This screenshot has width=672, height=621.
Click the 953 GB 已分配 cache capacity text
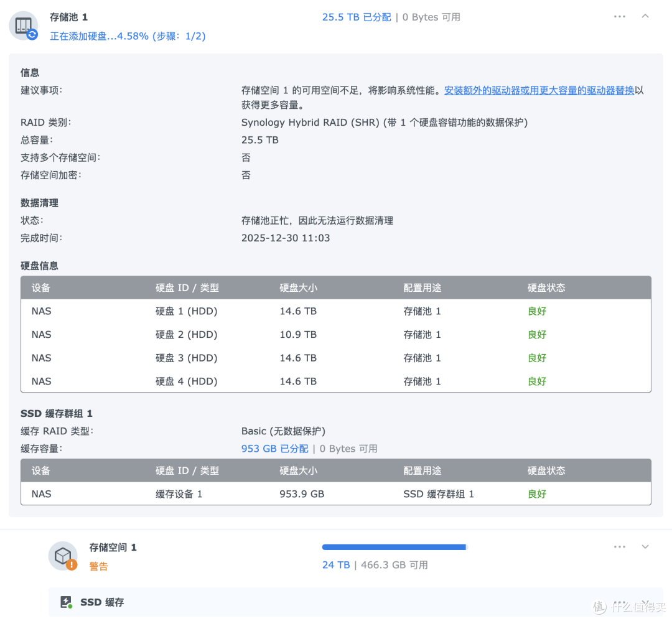[275, 449]
